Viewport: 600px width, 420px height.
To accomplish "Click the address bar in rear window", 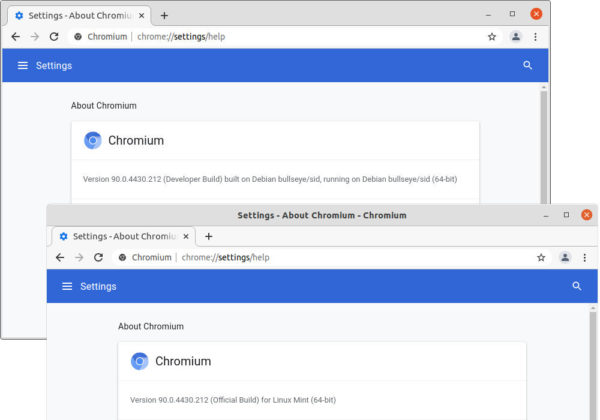I will pyautogui.click(x=283, y=37).
